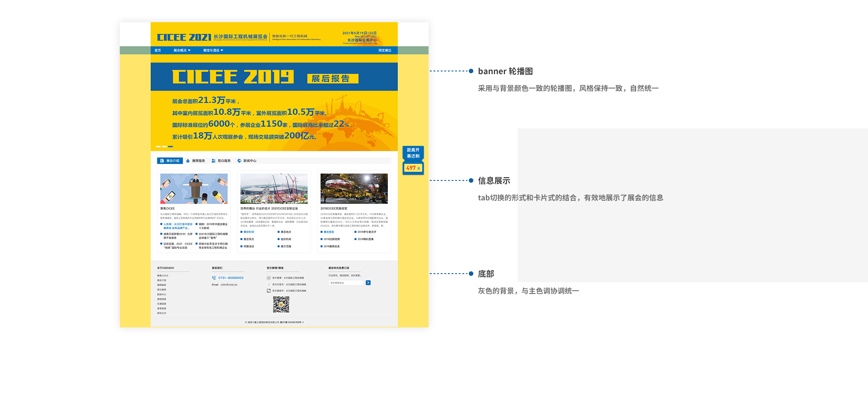Go to 首页 in the blue nav bar
This screenshot has height=407, width=868.
[x=158, y=50]
